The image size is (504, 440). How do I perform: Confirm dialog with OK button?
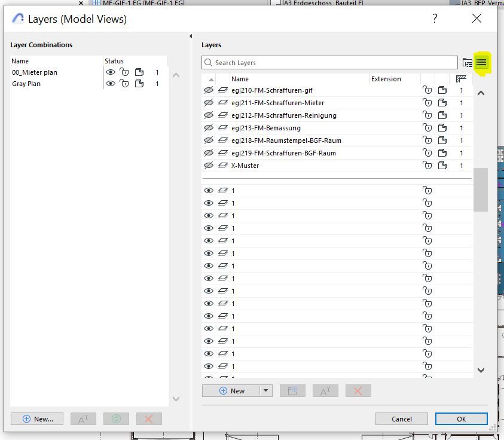point(461,419)
